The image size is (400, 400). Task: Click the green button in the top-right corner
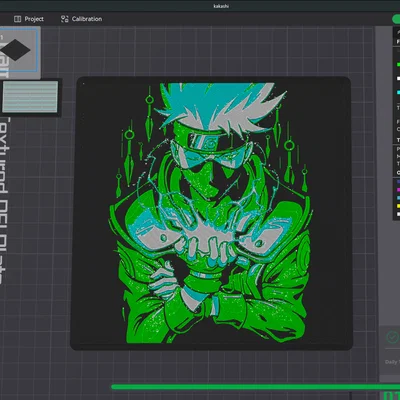pos(396,19)
